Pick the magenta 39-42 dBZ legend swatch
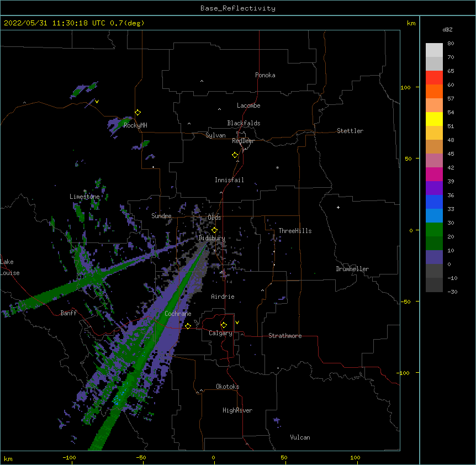Screen dimensions: 476x465 pos(434,174)
